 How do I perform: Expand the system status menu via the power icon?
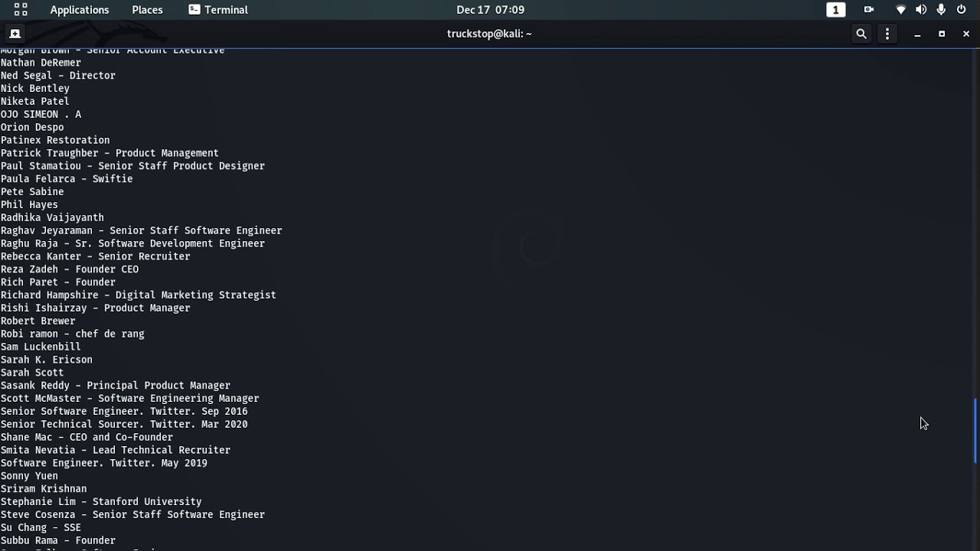pos(961,10)
